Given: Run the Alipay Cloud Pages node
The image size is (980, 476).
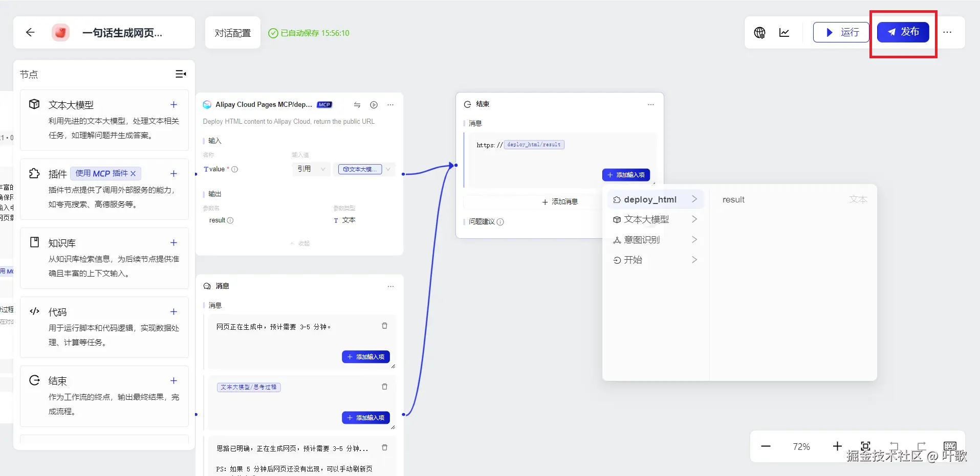Looking at the screenshot, I should [x=374, y=105].
